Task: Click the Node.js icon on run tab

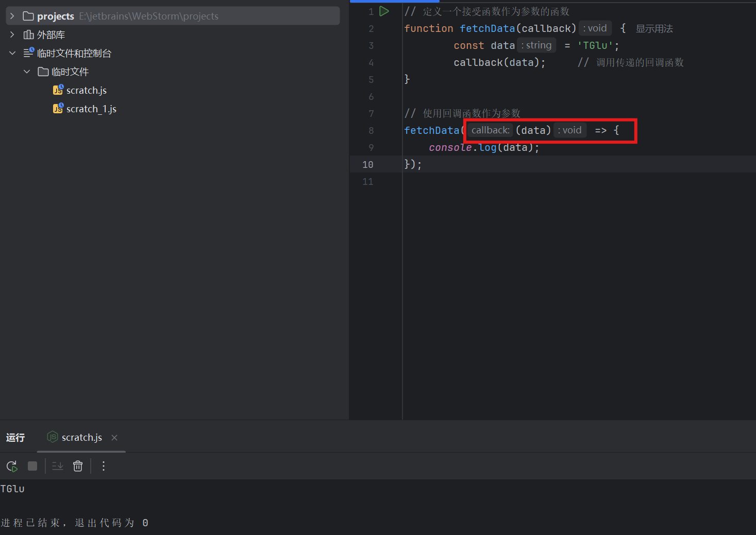Action: tap(52, 437)
